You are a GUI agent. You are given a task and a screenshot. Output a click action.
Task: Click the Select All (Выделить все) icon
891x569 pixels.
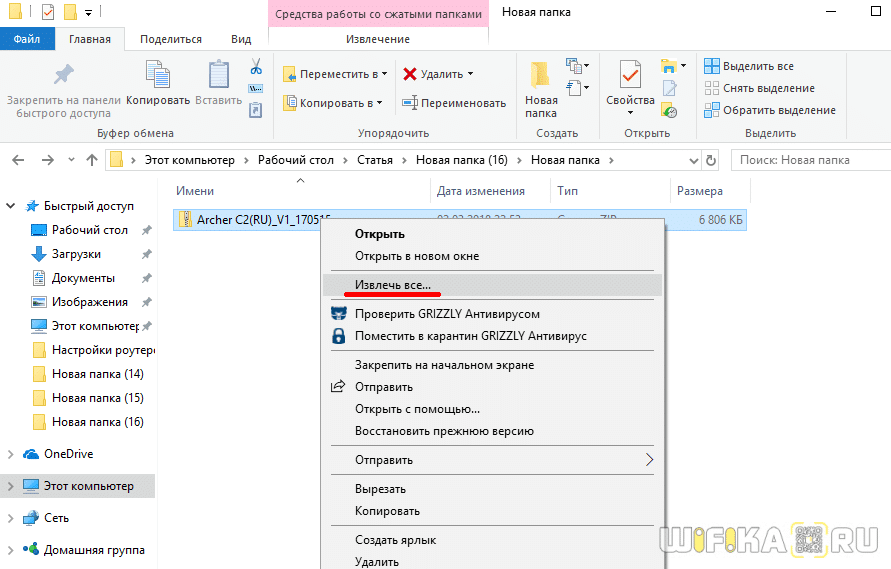[x=712, y=66]
